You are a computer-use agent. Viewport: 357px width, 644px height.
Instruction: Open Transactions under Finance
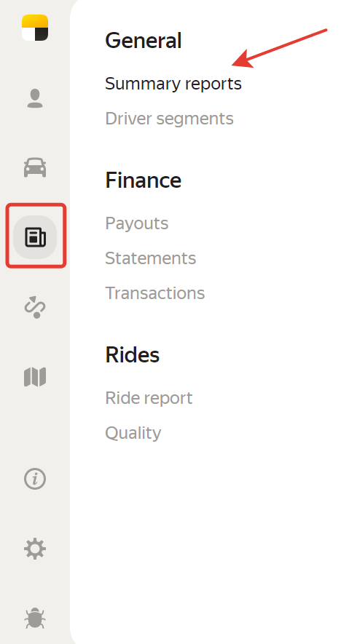pyautogui.click(x=154, y=293)
